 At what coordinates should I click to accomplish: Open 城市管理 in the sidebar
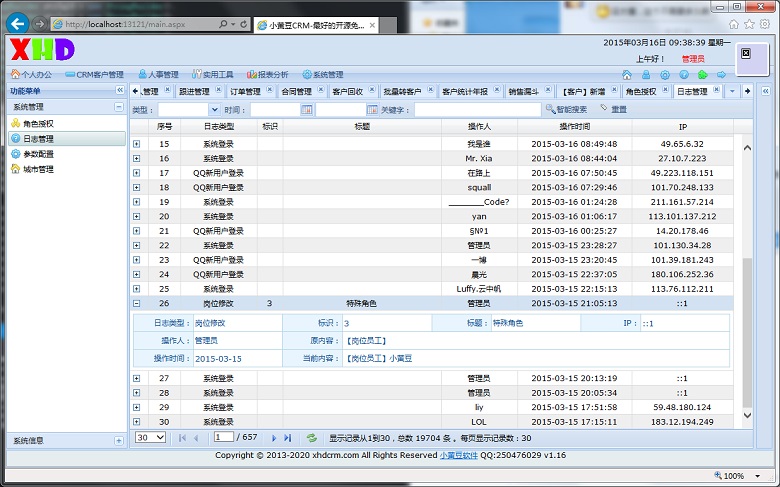pyautogui.click(x=38, y=169)
